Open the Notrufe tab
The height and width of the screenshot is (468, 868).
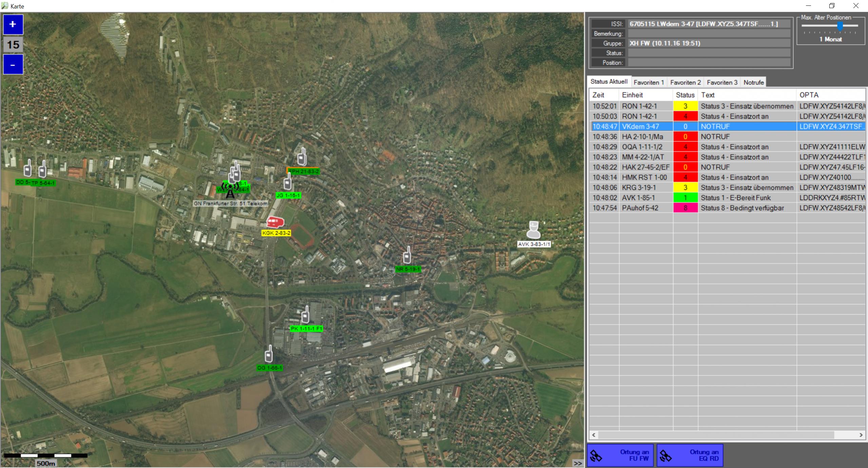pos(753,82)
